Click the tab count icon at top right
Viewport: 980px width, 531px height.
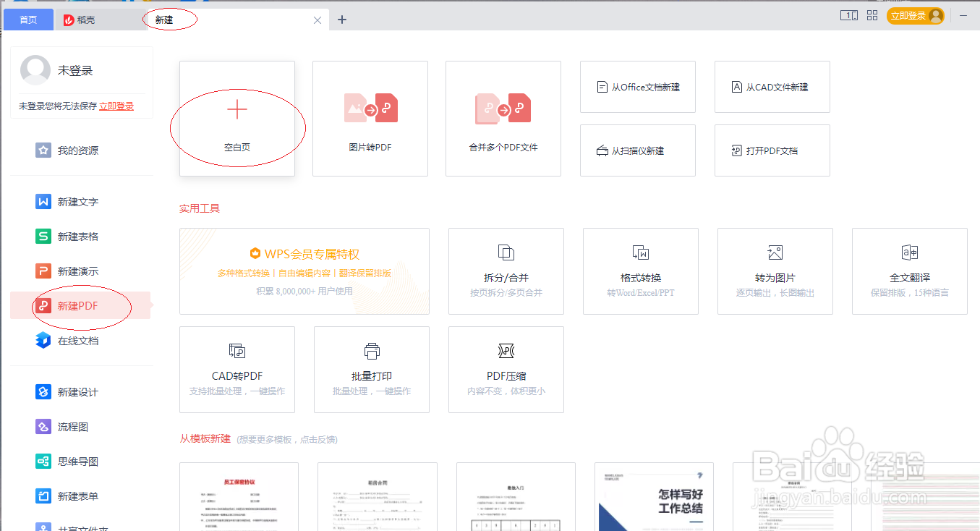coord(849,15)
